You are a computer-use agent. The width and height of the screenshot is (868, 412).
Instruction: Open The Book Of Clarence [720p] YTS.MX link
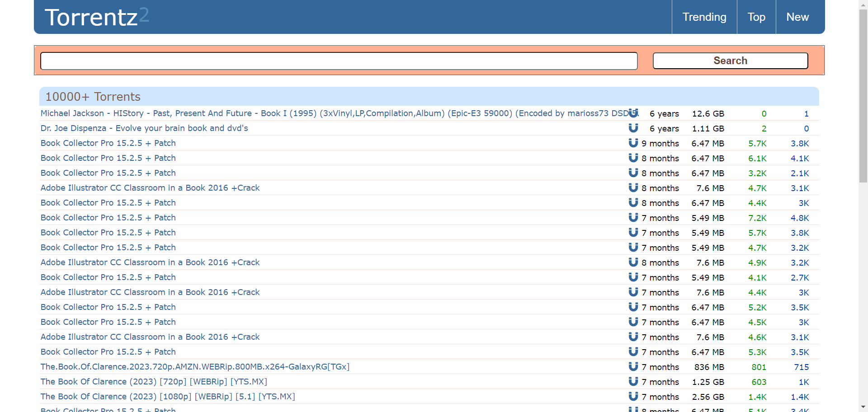tap(154, 382)
